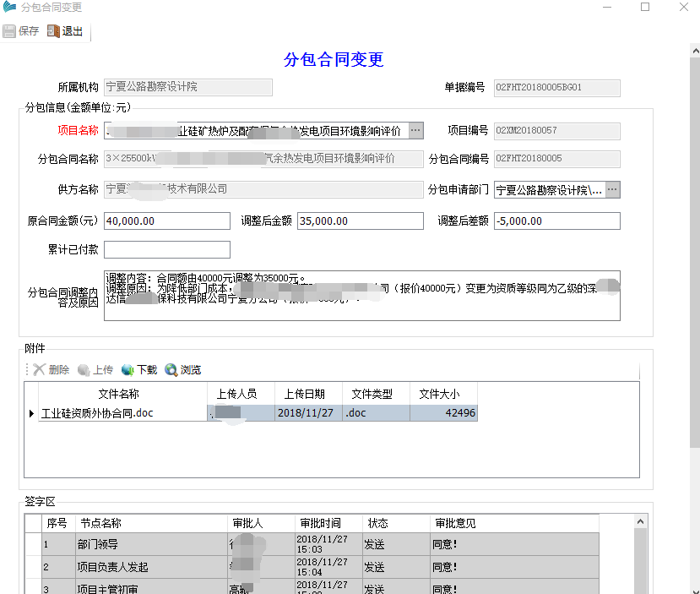This screenshot has height=594, width=700.
Task: Click the upload date cell 2018/11/27
Action: 308,413
